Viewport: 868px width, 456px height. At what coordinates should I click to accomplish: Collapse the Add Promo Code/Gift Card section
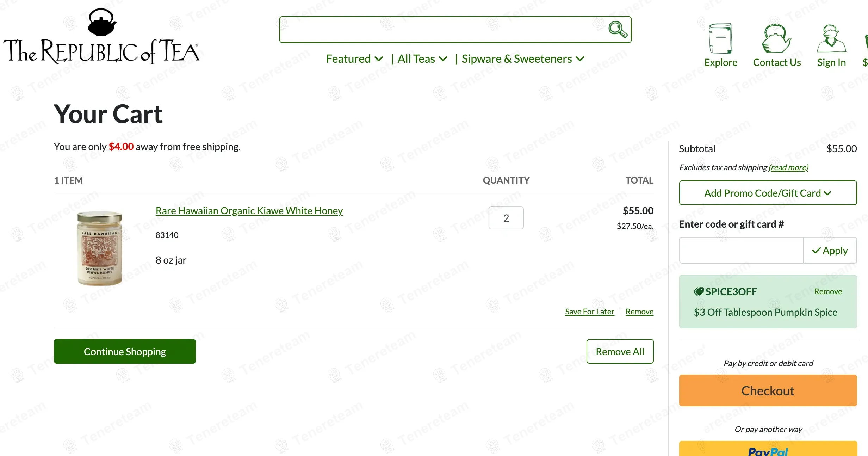point(768,193)
